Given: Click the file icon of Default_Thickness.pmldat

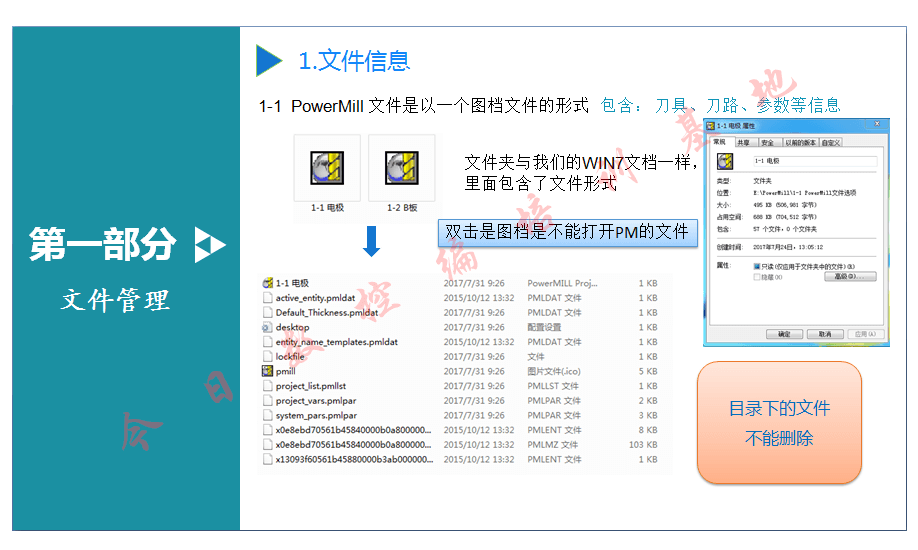Looking at the screenshot, I should click(x=268, y=312).
